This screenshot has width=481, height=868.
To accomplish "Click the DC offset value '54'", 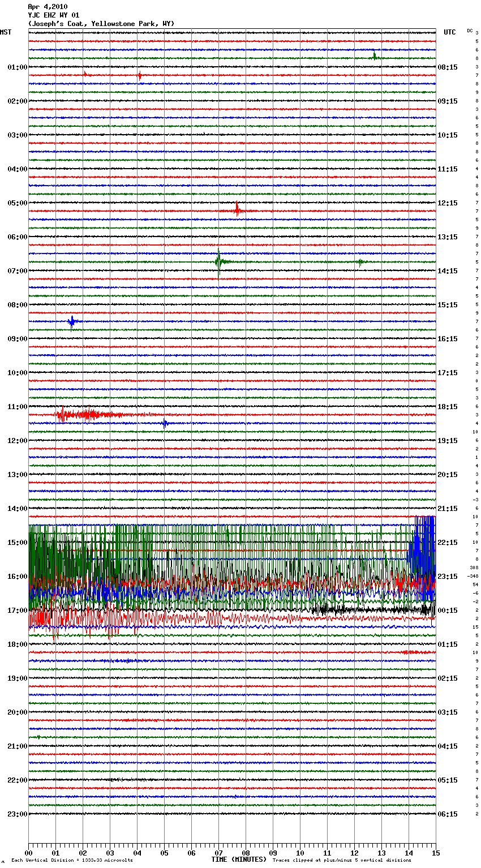I will [x=476, y=585].
